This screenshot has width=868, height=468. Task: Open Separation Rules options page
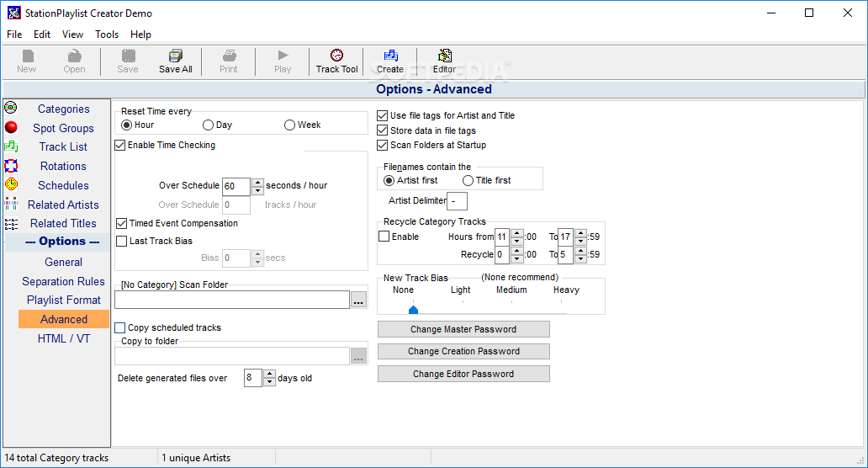coord(64,281)
